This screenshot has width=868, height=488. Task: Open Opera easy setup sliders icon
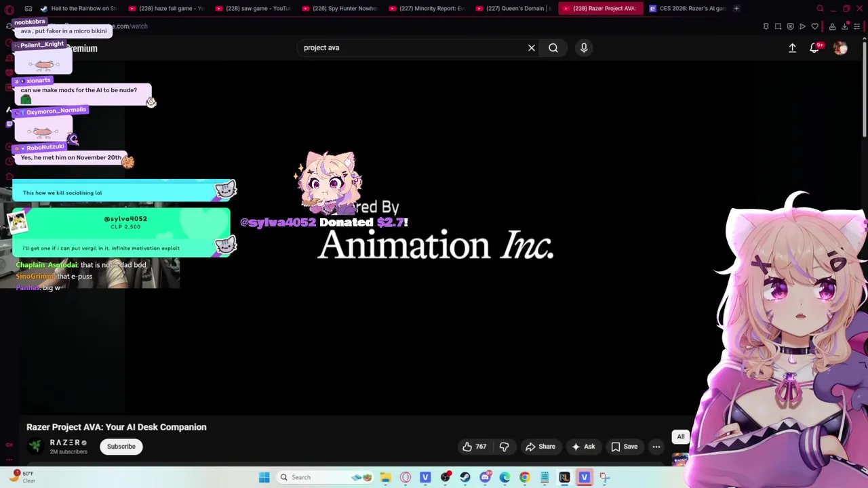[x=857, y=26]
